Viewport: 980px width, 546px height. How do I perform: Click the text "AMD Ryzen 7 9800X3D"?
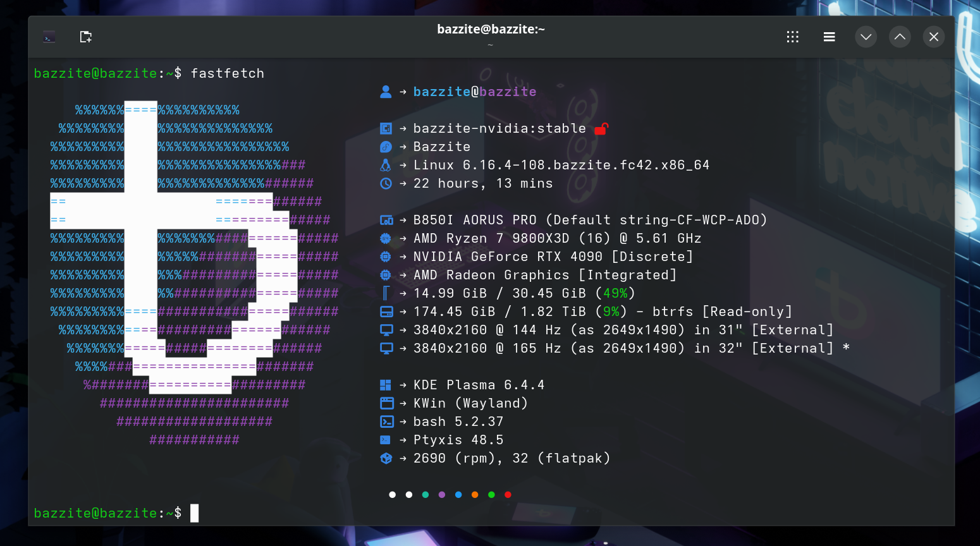tap(491, 238)
